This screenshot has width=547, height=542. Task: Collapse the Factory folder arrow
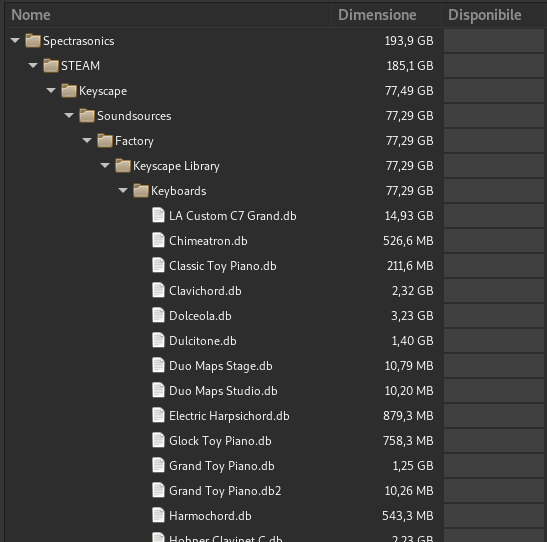87,140
